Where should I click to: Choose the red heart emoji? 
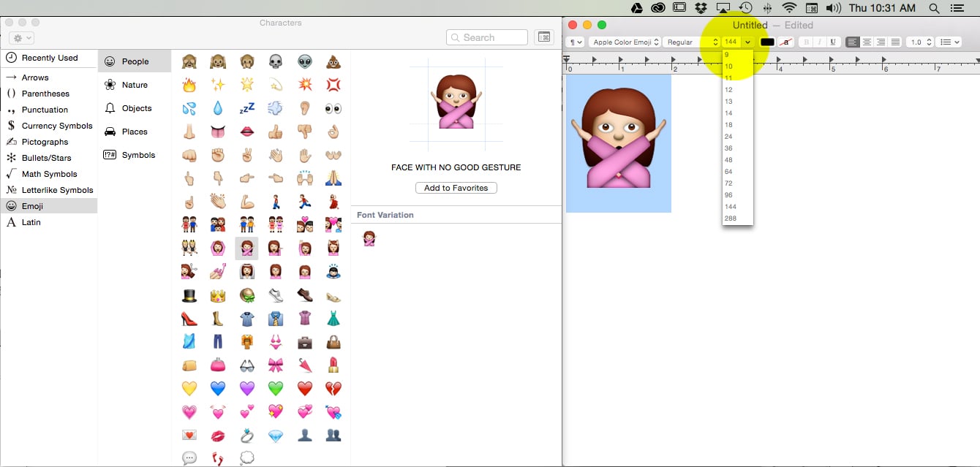[305, 388]
